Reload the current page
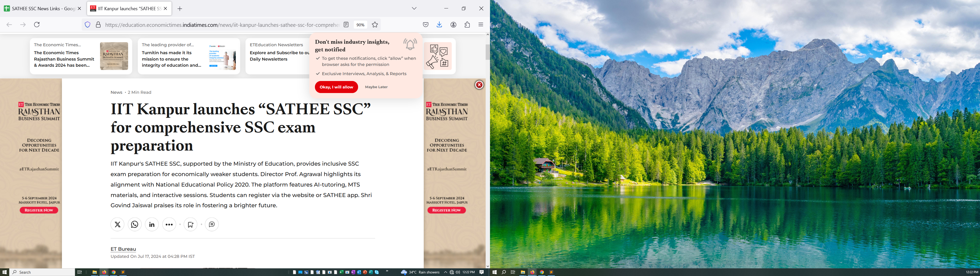 pos(37,25)
